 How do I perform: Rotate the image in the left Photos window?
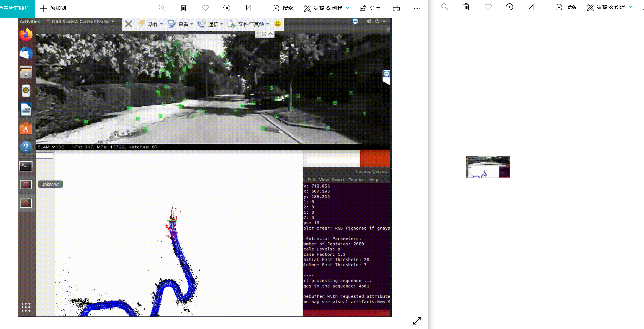tap(227, 8)
